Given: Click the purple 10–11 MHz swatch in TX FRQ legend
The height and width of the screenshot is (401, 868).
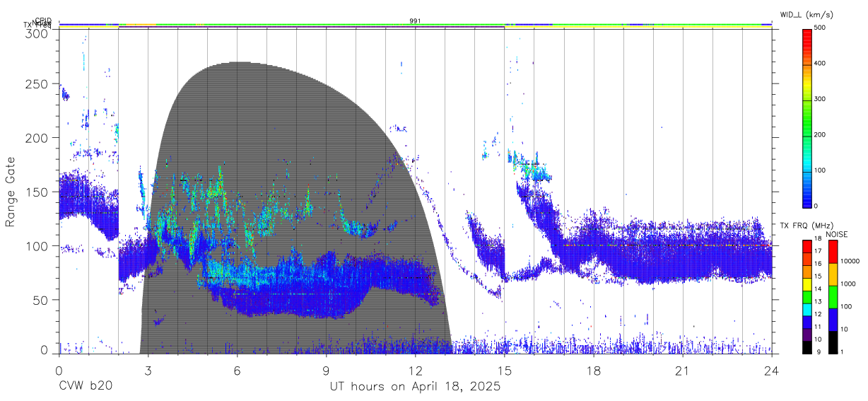Looking at the screenshot, I should tap(806, 335).
